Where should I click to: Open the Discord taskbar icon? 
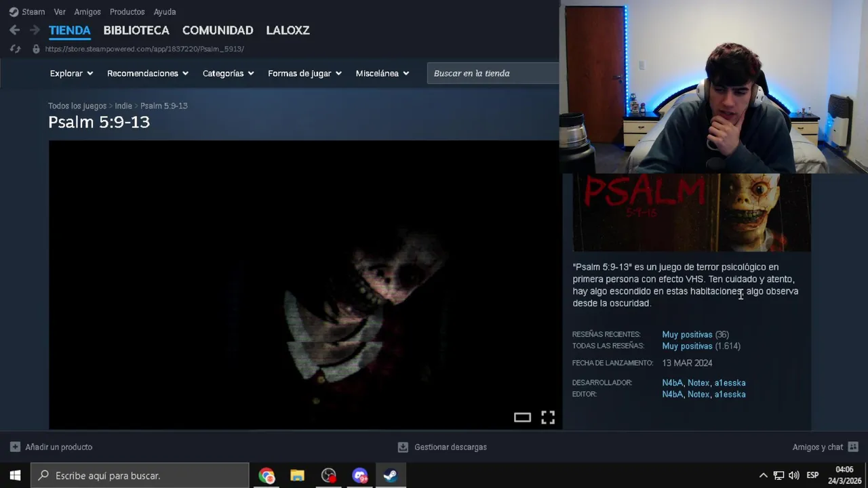[x=359, y=476]
